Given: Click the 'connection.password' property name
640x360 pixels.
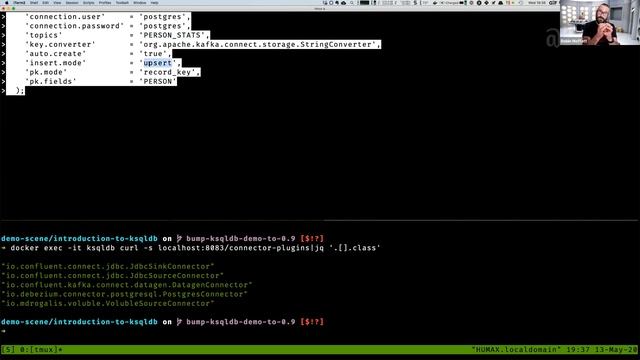Looking at the screenshot, I should [75, 26].
